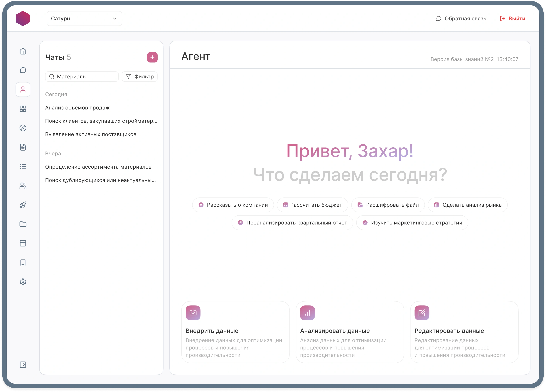Select the agent person sidebar icon

click(x=23, y=89)
